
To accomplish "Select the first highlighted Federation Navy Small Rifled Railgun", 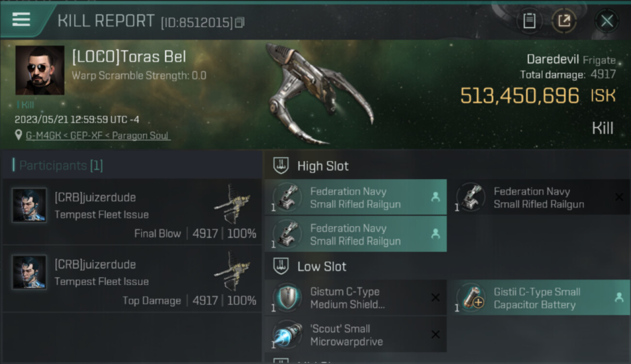I will (356, 198).
